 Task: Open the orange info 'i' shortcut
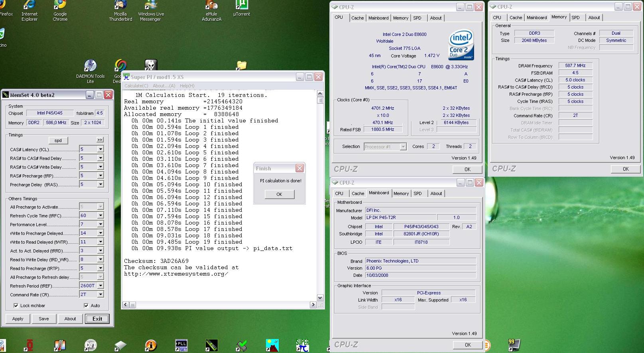coord(151,345)
